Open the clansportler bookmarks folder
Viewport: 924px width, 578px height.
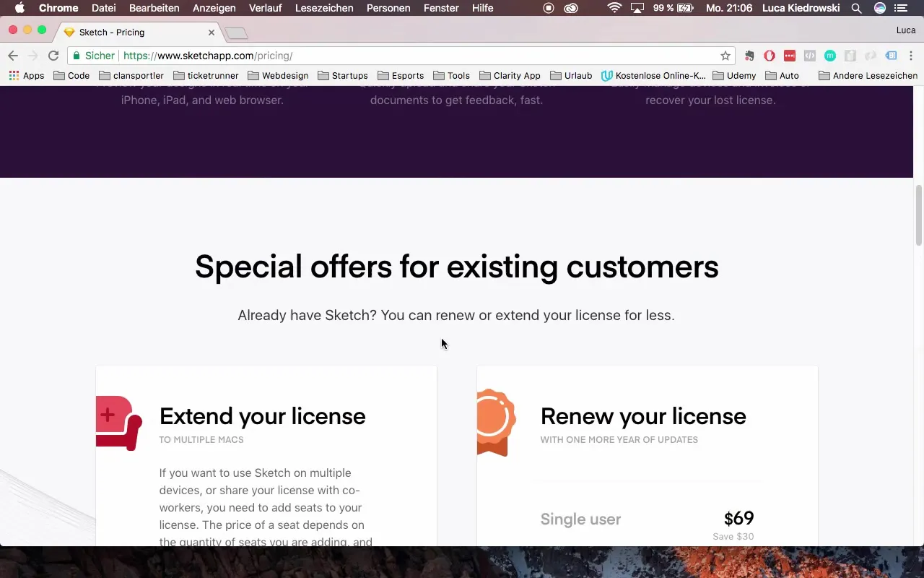click(x=131, y=75)
